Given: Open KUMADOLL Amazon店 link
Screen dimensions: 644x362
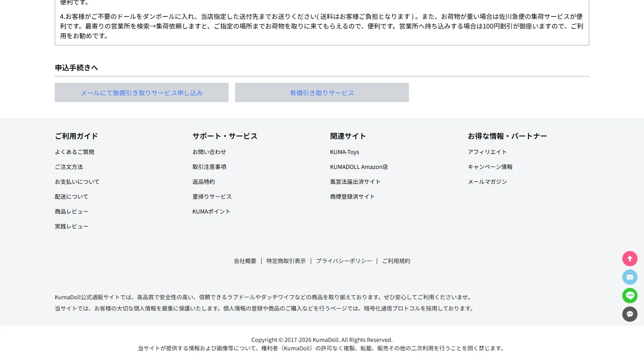Looking at the screenshot, I should coord(359,167).
